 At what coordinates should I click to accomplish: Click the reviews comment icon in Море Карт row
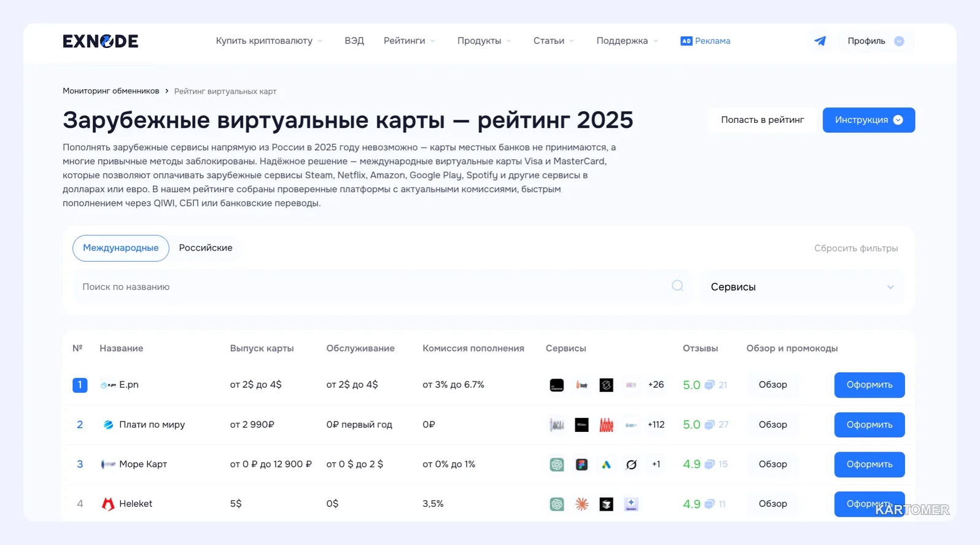[x=709, y=465]
